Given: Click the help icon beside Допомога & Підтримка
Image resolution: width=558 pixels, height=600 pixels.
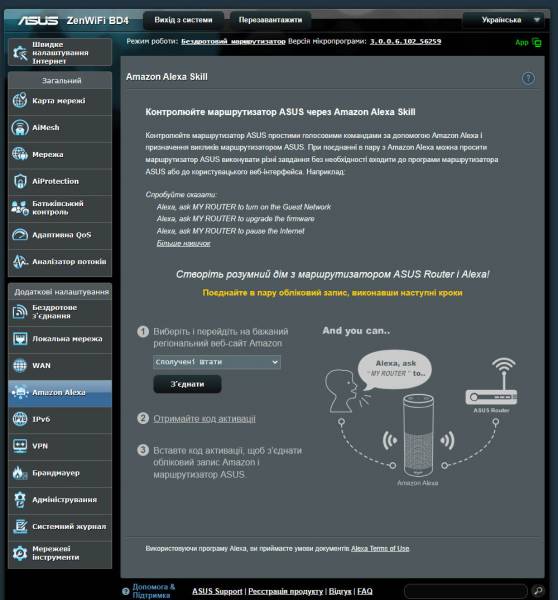Looking at the screenshot, I should pyautogui.click(x=126, y=591).
